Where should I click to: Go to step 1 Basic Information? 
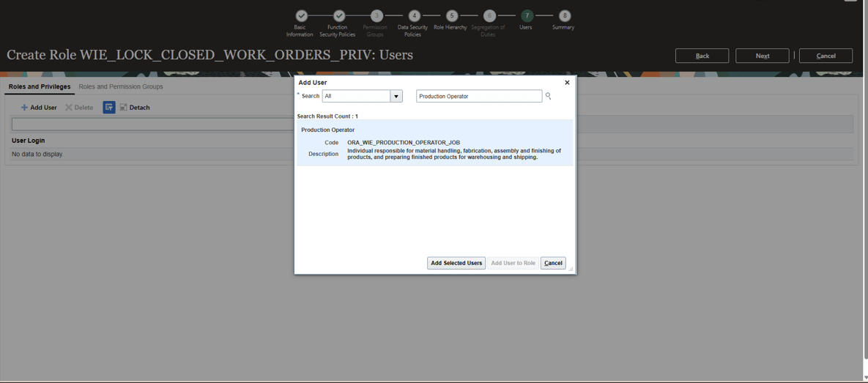point(300,16)
